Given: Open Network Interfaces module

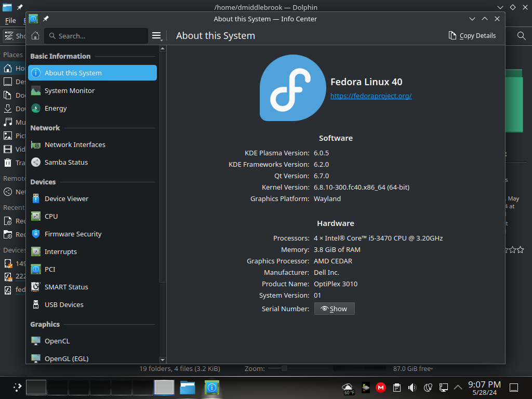Looking at the screenshot, I should (x=92, y=144).
